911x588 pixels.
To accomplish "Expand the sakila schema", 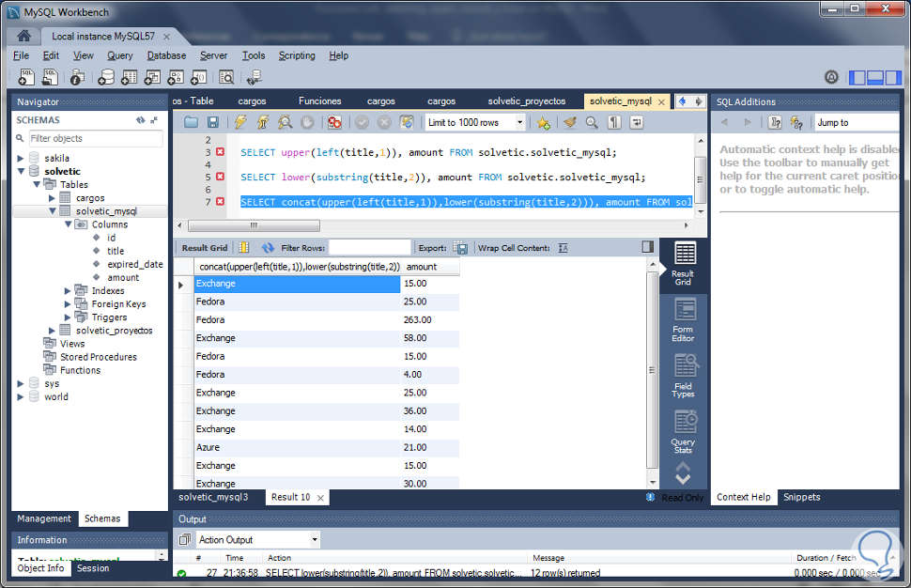I will tap(21, 159).
